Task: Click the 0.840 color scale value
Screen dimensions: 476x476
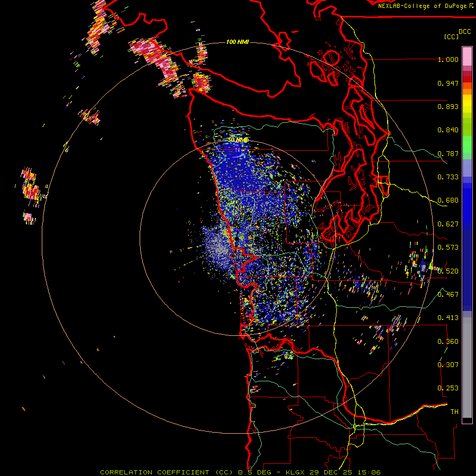Action: (448, 130)
